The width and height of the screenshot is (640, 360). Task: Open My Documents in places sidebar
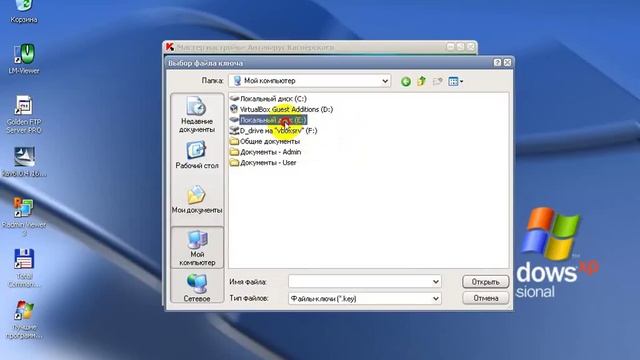(x=197, y=200)
